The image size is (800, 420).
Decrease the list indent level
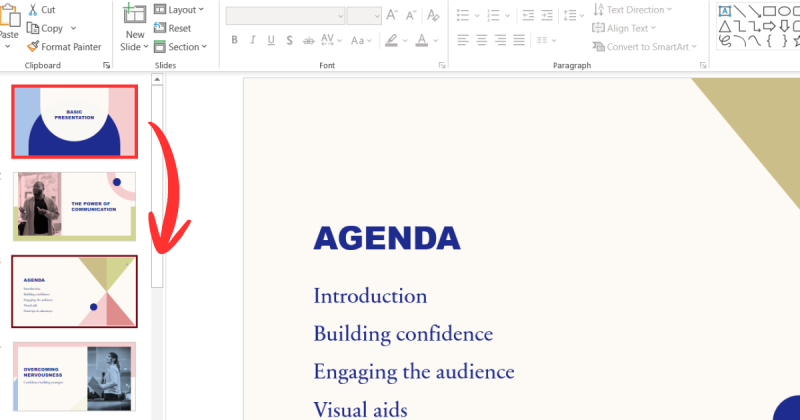point(528,15)
